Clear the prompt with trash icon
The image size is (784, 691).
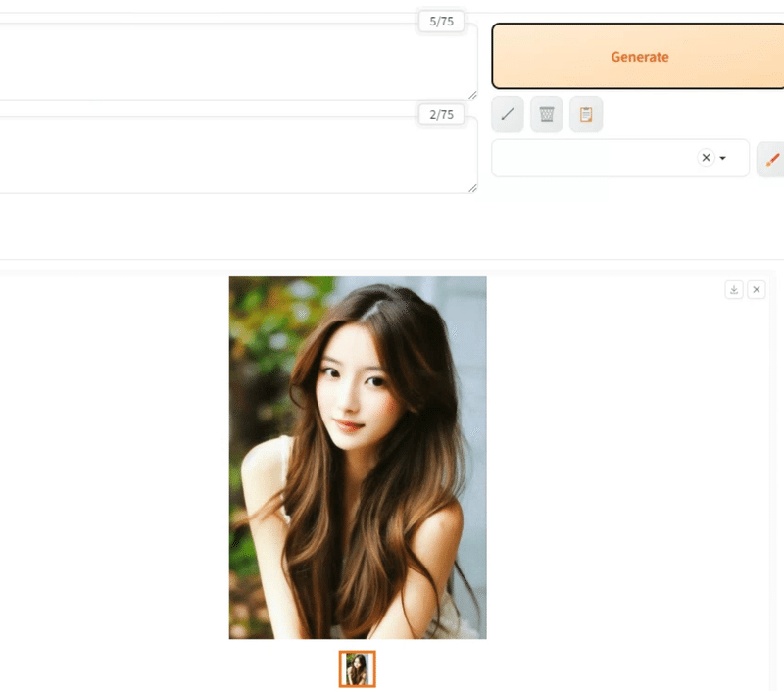[547, 115]
